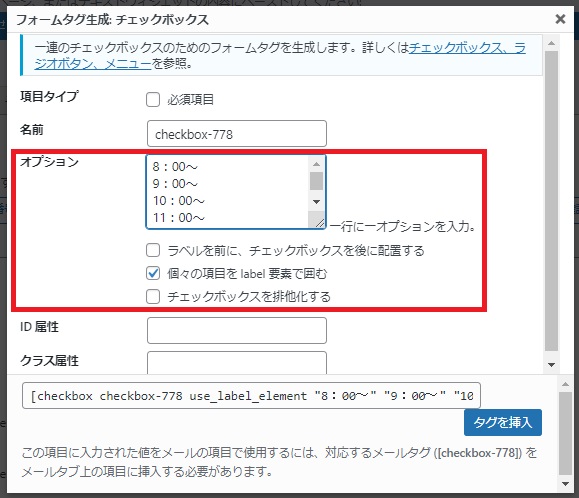The width and height of the screenshot is (579, 498).
Task: Click the 名前 field containing checkbox-778
Action: pos(237,134)
